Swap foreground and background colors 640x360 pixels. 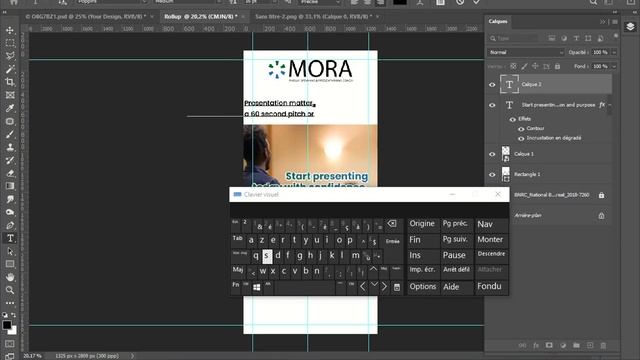point(13,315)
